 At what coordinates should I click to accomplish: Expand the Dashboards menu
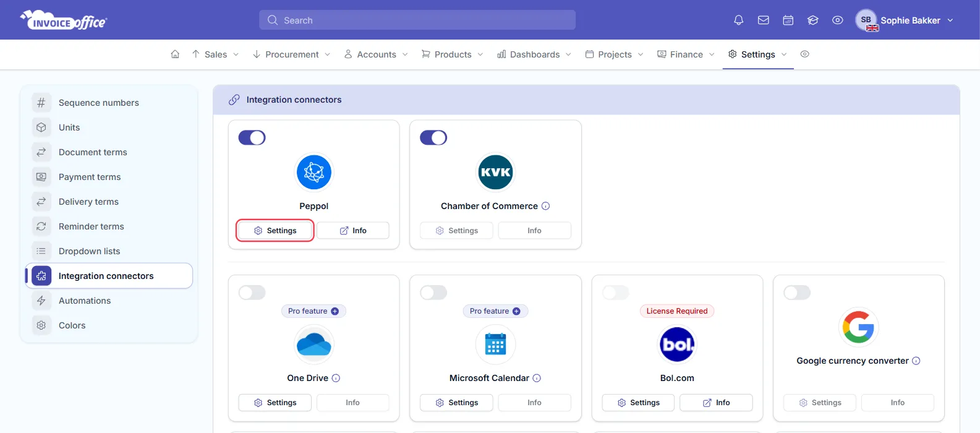pyautogui.click(x=534, y=54)
